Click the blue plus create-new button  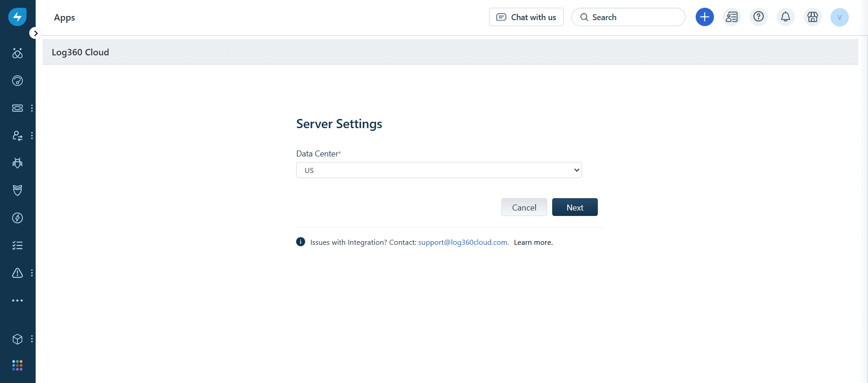point(705,17)
